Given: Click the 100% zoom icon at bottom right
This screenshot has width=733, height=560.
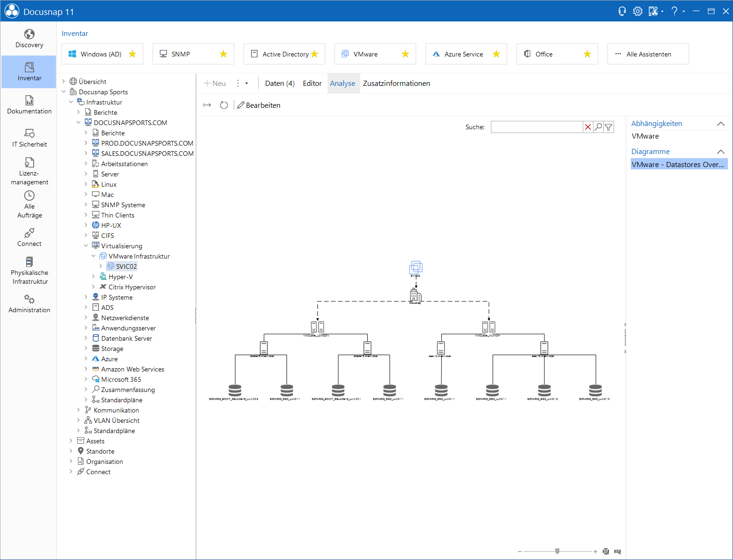Looking at the screenshot, I should [x=617, y=552].
